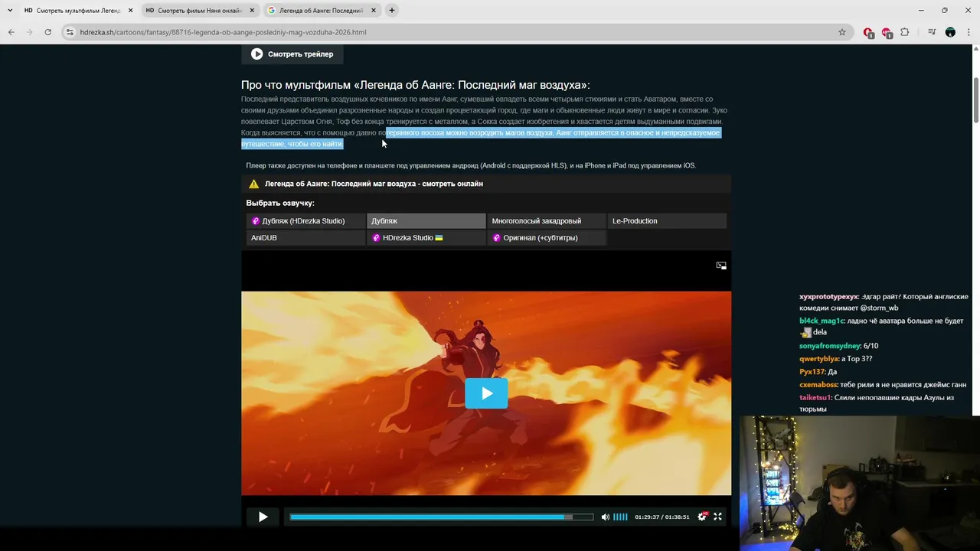This screenshot has height=551, width=980.
Task: Close the first HDrezka cartoon tab
Action: pos(130,11)
